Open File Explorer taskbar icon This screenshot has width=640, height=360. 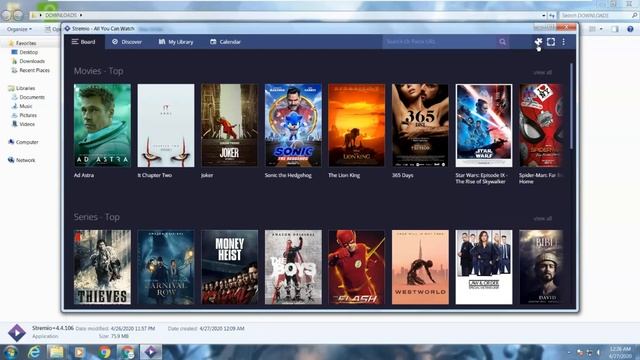pos(57,352)
